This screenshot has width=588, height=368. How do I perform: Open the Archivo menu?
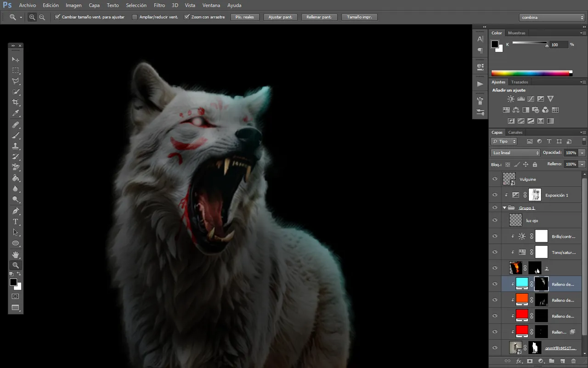[28, 6]
